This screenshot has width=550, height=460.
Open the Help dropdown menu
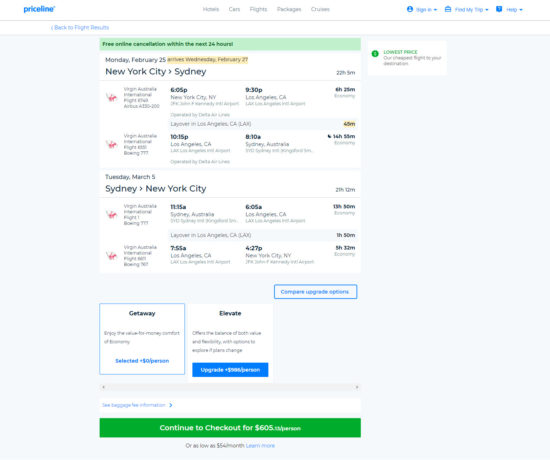point(509,9)
